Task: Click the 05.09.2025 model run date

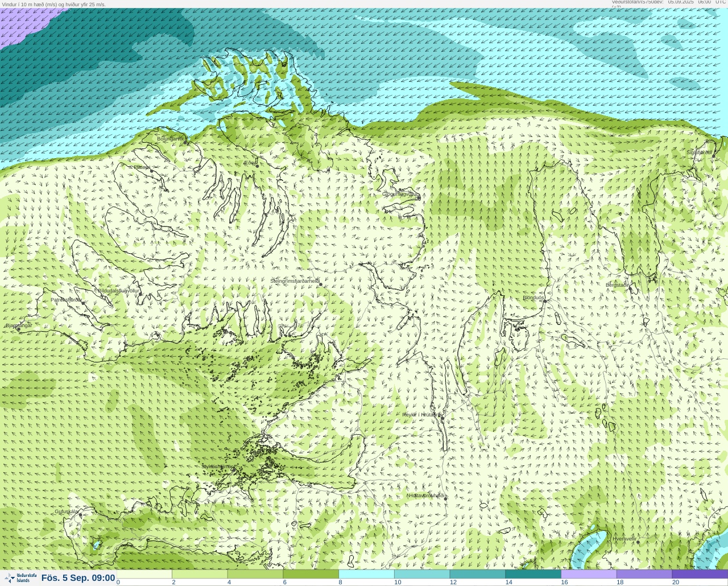Action: tap(681, 2)
